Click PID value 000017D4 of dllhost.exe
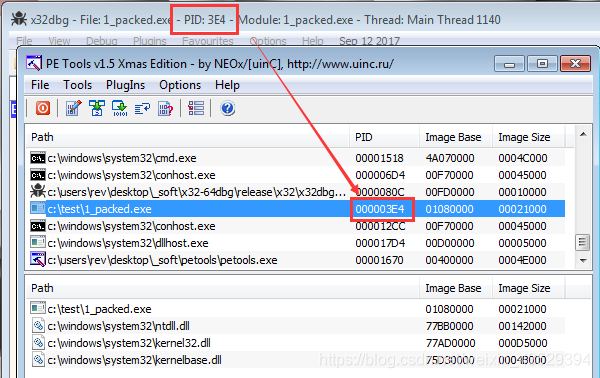 380,243
